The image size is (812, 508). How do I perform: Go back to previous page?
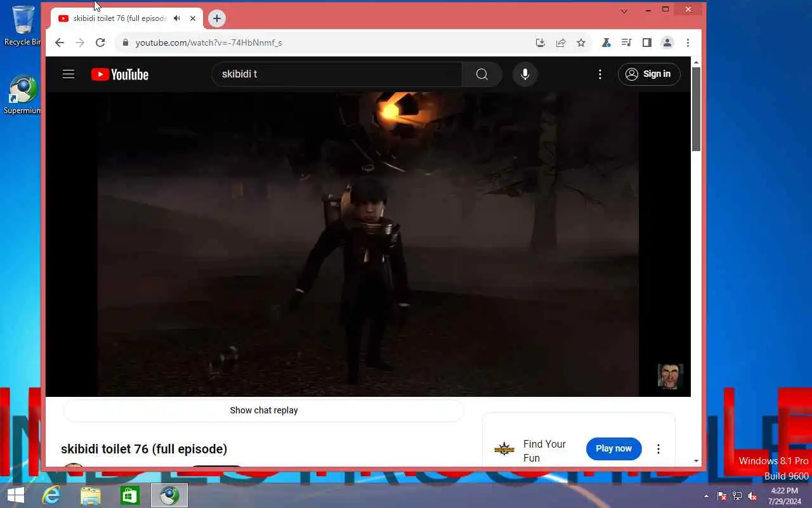coord(59,43)
